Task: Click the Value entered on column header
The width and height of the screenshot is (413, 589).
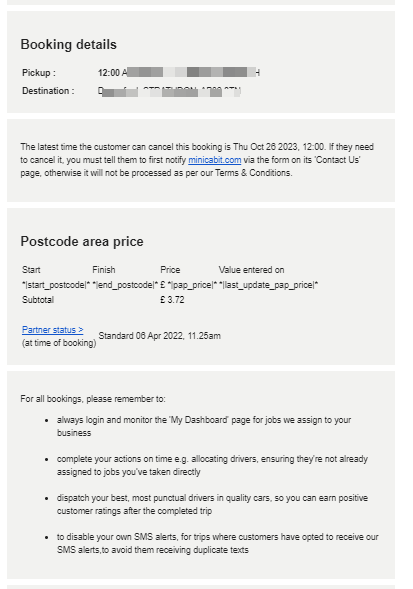Action: click(x=251, y=270)
